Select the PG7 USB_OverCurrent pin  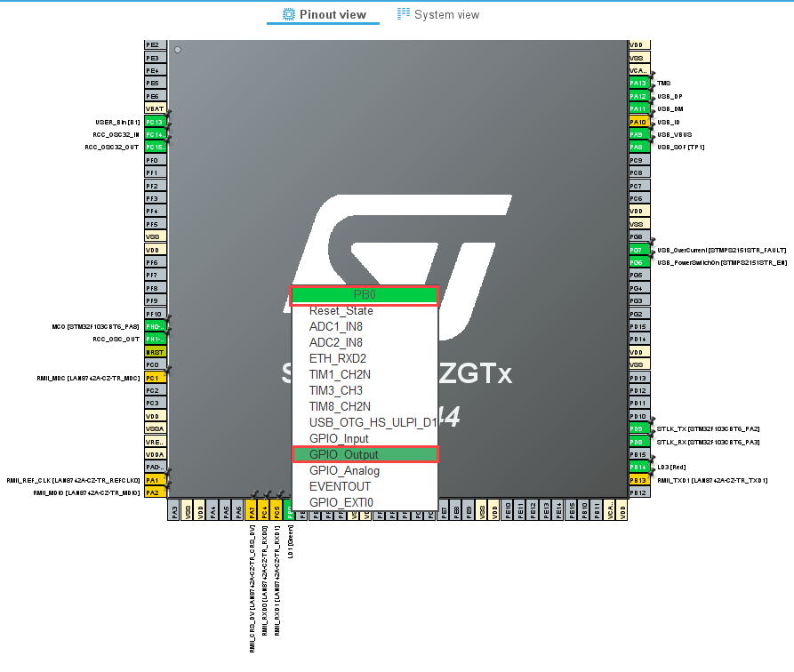click(x=638, y=250)
